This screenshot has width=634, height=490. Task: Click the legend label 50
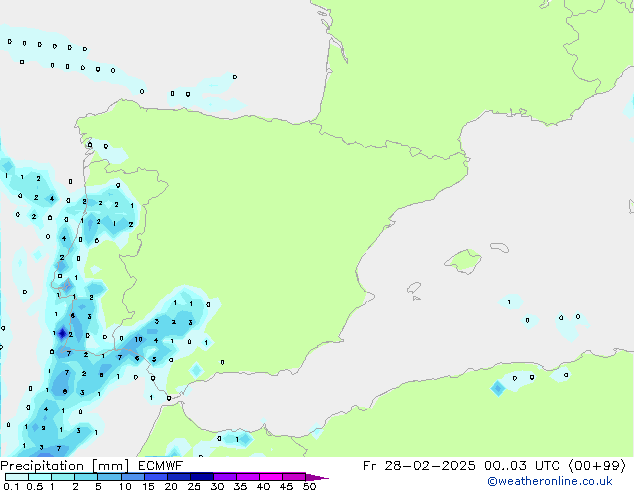309,486
